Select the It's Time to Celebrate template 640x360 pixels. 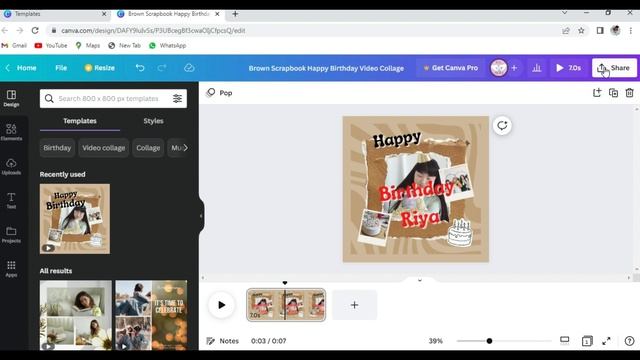click(151, 315)
